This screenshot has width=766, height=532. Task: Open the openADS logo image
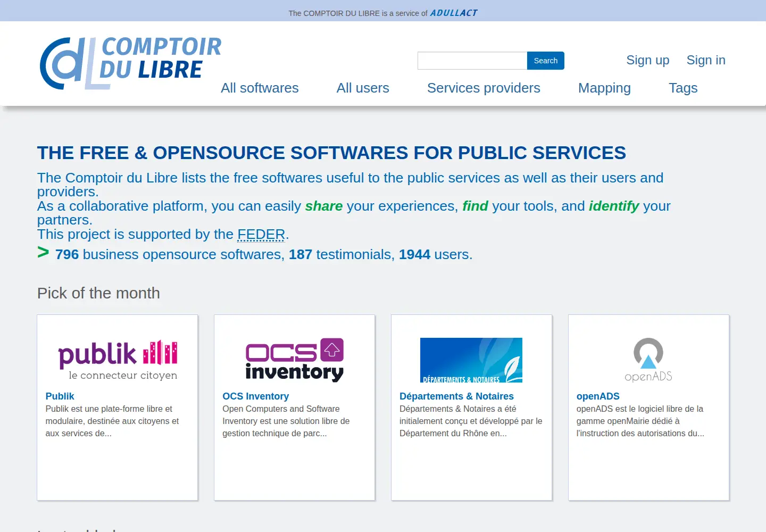[x=648, y=360]
